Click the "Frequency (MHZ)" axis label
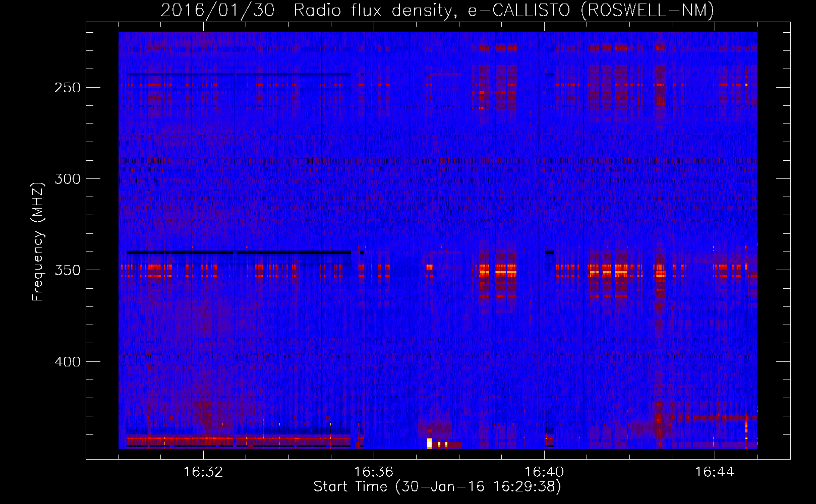 point(38,241)
